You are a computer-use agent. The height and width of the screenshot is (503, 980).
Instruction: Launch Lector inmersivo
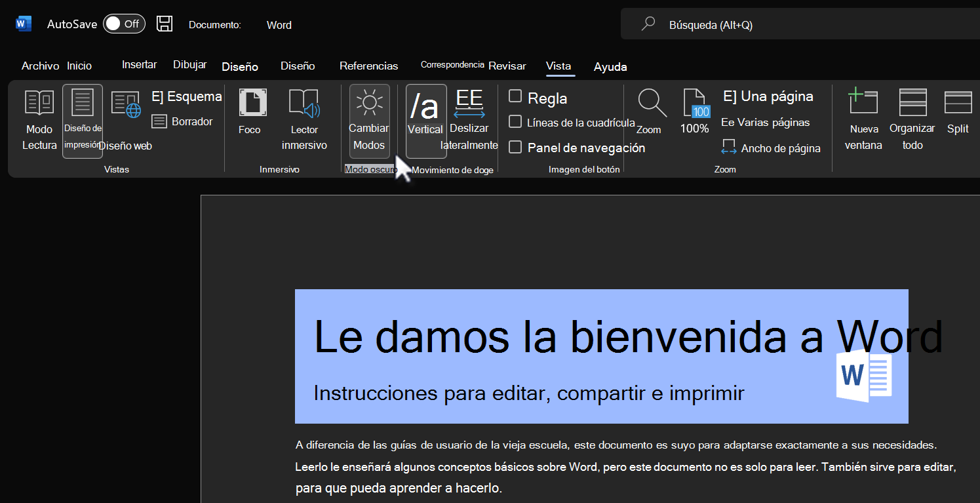click(304, 121)
